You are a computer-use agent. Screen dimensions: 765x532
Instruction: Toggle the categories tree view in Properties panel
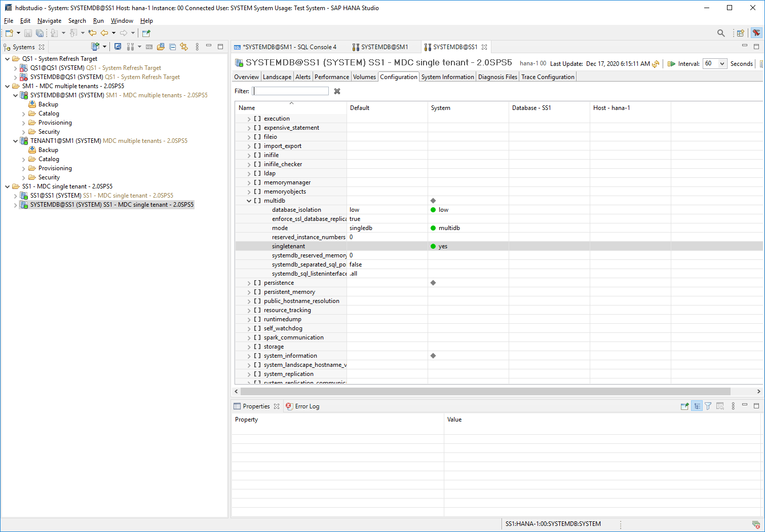click(x=697, y=406)
